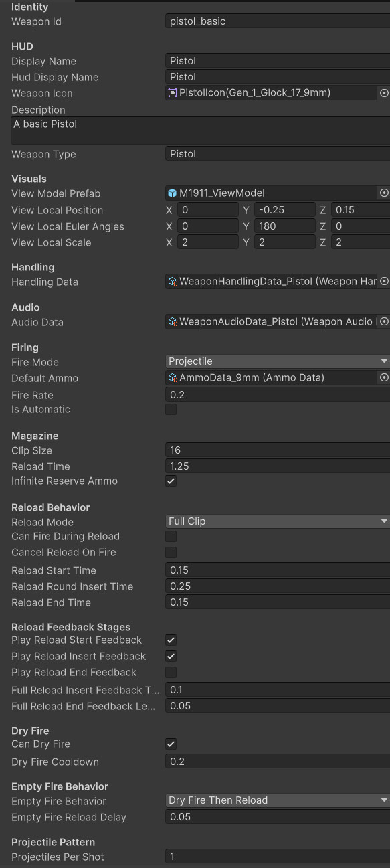Click Full Reload End Feedback value field
The width and height of the screenshot is (390, 868).
[278, 706]
